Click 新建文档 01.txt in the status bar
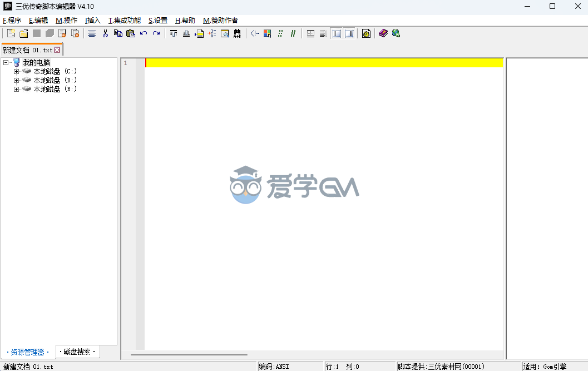Image resolution: width=588 pixels, height=371 pixels. point(28,367)
